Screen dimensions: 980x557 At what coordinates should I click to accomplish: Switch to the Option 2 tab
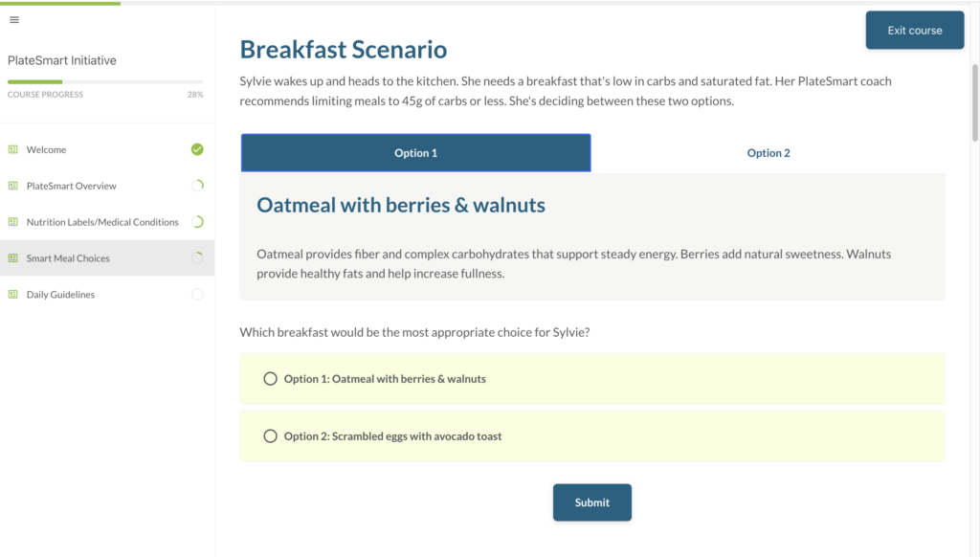tap(768, 153)
